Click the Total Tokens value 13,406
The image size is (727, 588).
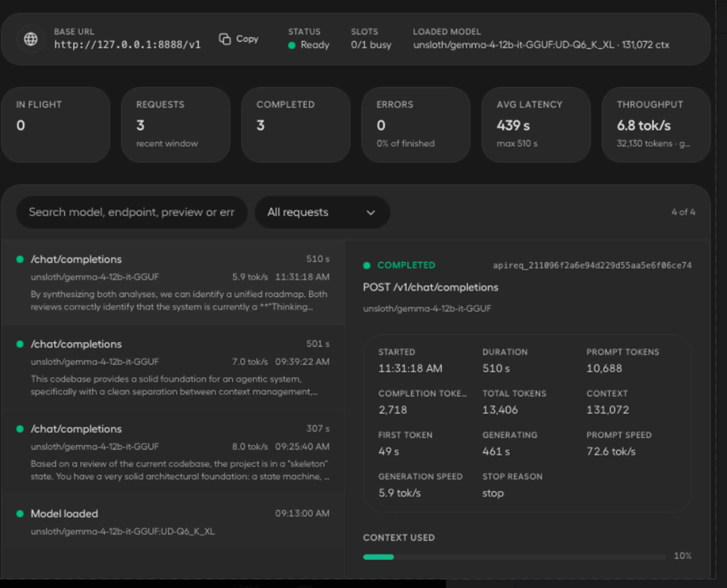(x=500, y=410)
